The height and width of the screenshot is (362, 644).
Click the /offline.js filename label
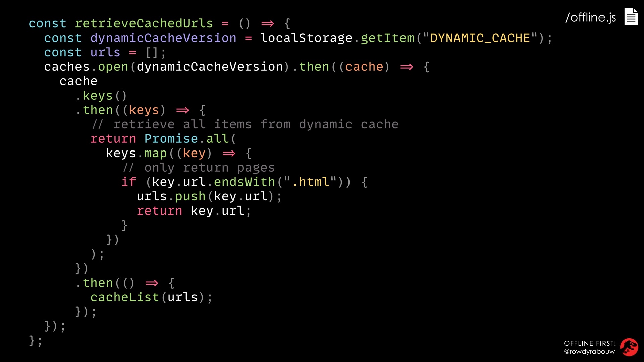coord(591,17)
